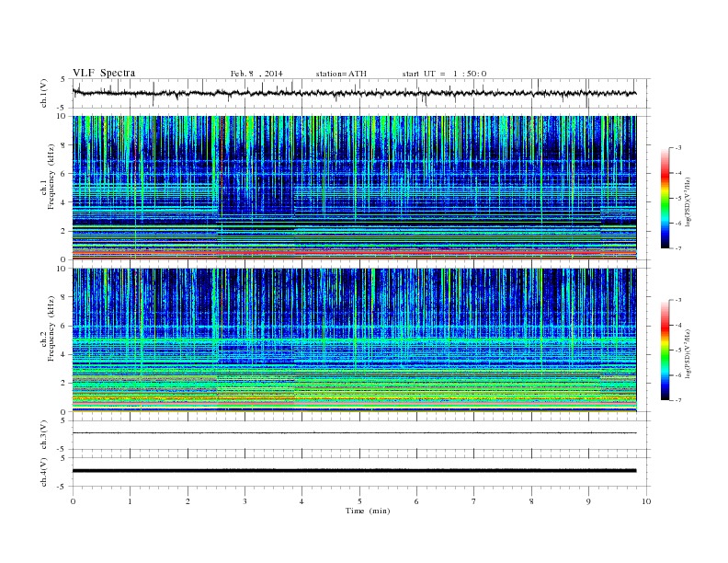Click the time axis tick label '3'
This screenshot has width=728, height=563.
(245, 501)
